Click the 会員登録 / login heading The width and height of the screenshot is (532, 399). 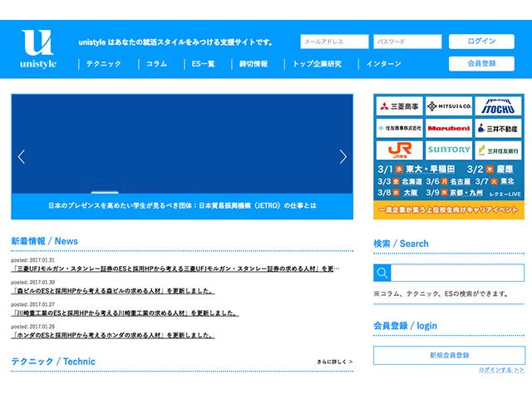pyautogui.click(x=405, y=326)
